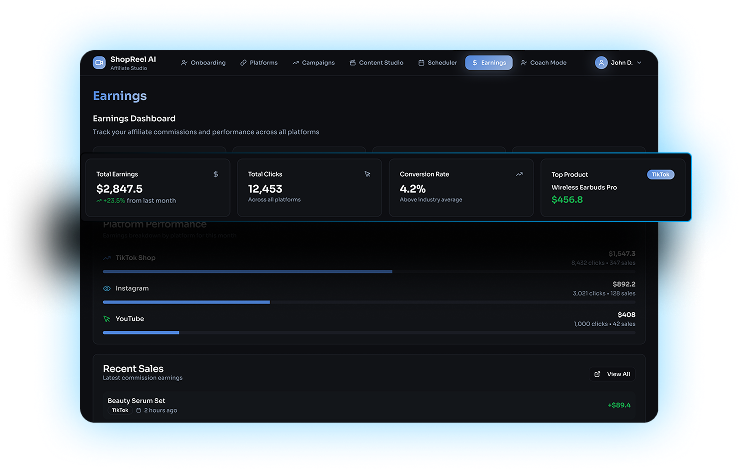The image size is (742, 473).
Task: Open the Coach Mode tab
Action: tap(543, 62)
